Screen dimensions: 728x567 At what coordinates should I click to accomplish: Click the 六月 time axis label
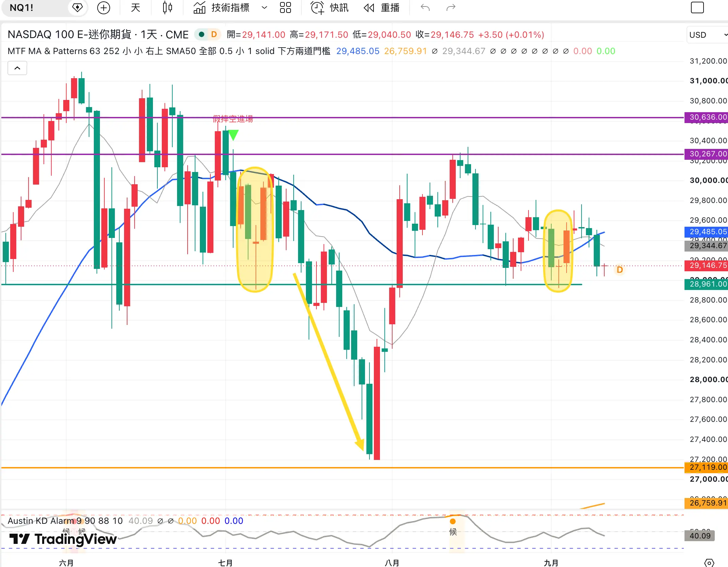(66, 563)
